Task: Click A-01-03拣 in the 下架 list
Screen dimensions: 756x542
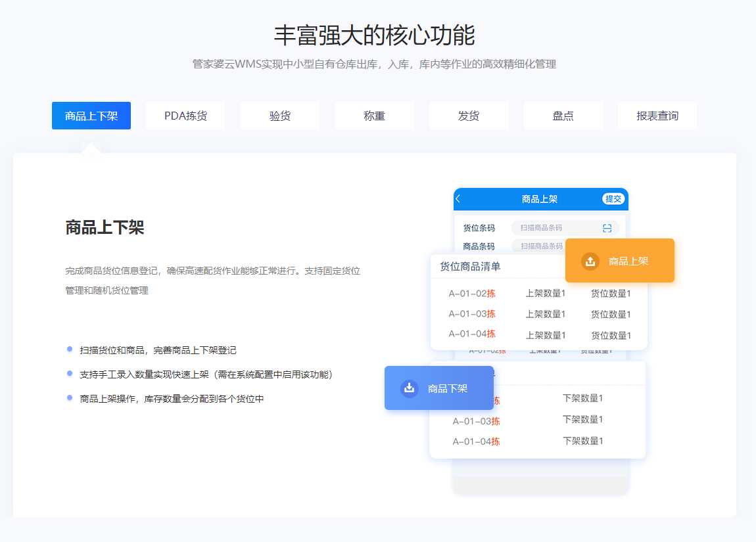Action: point(476,421)
